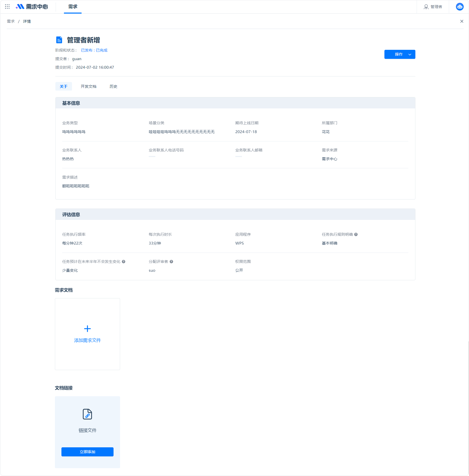Go to 需求 in the breadcrumb
Image resolution: width=469 pixels, height=476 pixels.
(11, 21)
